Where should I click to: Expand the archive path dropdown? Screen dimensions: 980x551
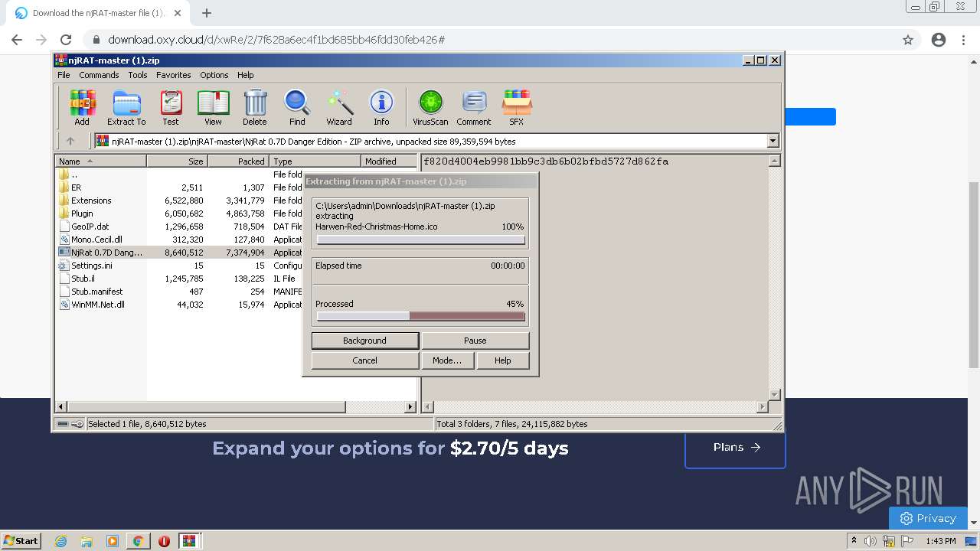point(773,141)
